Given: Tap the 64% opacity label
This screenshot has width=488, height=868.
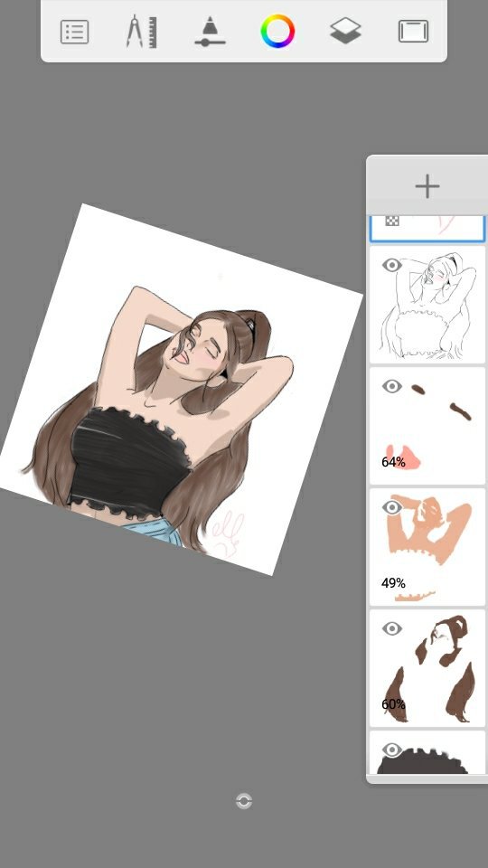Looking at the screenshot, I should (393, 462).
